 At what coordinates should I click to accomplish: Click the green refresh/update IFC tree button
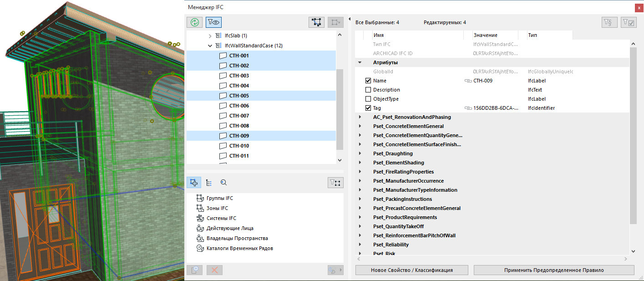point(194,21)
